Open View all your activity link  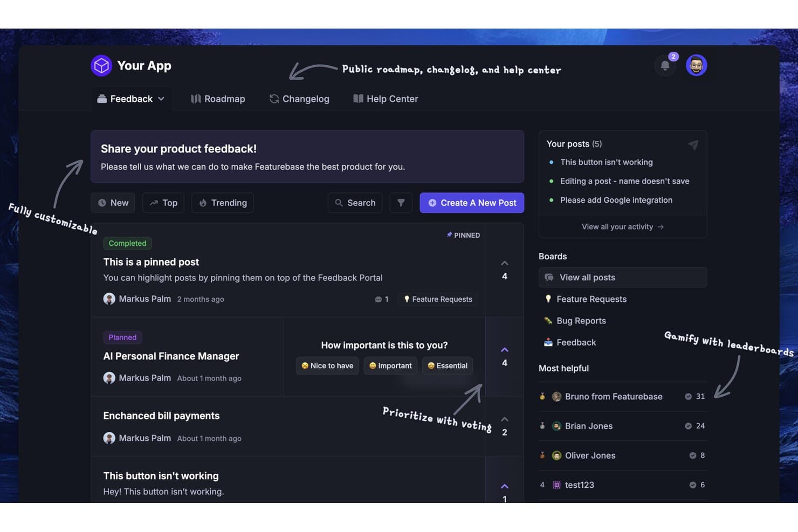coord(623,227)
